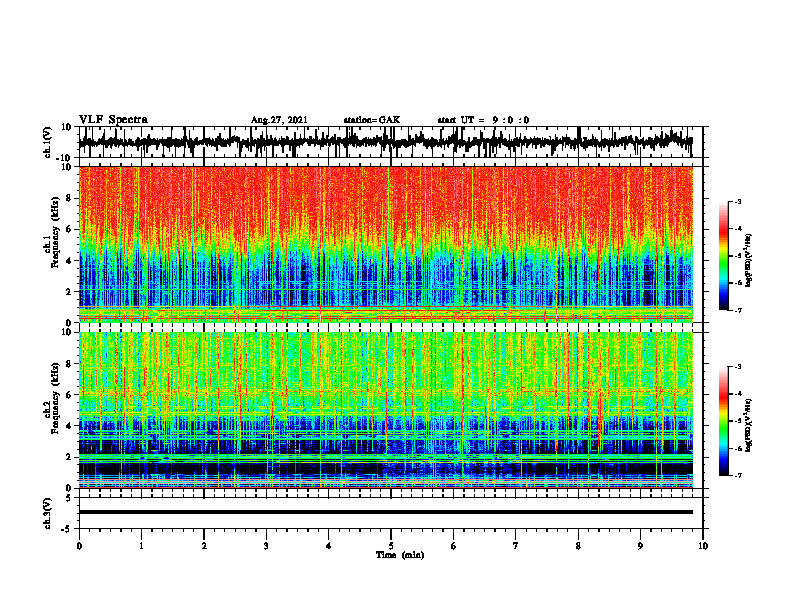Click the red high-frequency band in ch.1 spectrogram
This screenshot has width=792, height=612.
point(385,199)
